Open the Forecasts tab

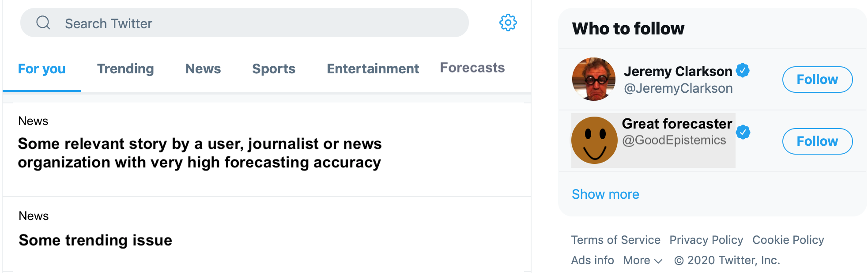pyautogui.click(x=472, y=68)
